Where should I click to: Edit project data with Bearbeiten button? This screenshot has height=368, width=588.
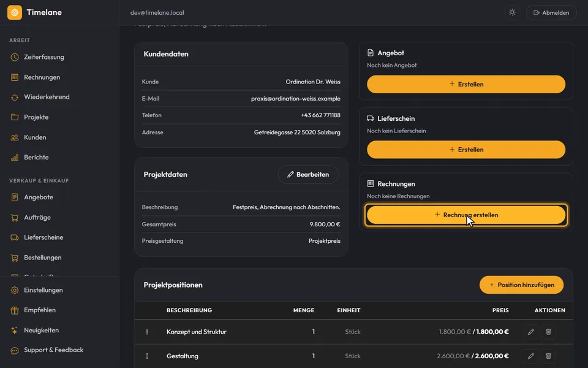(308, 175)
